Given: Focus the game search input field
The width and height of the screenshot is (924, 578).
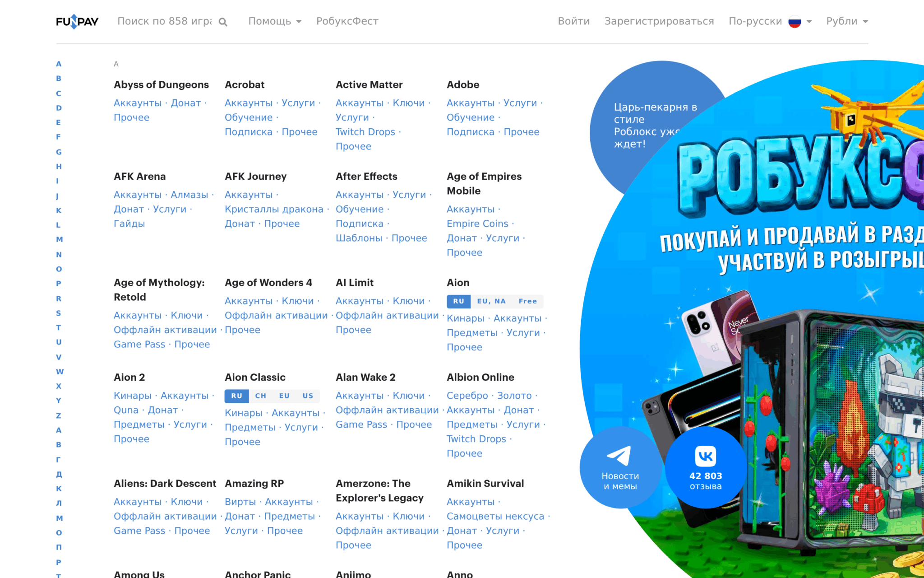Looking at the screenshot, I should tap(164, 21).
